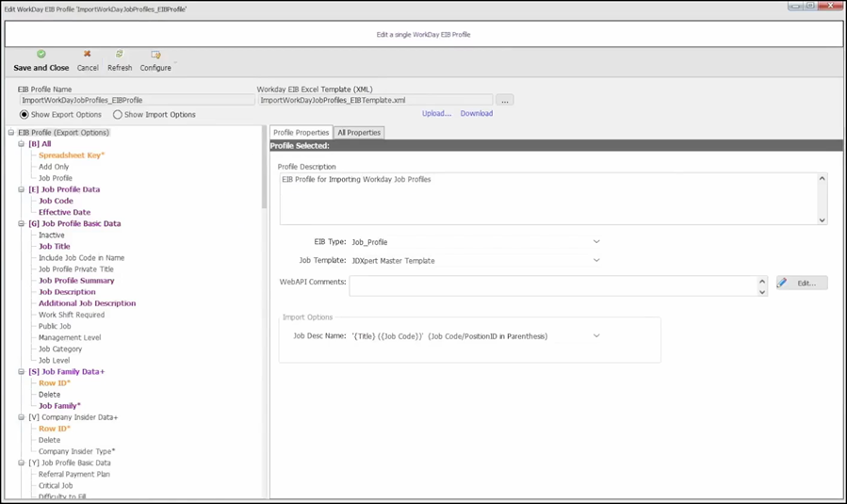Viewport: 847px width, 504px height.
Task: Click the Cancel X icon
Action: pos(88,55)
